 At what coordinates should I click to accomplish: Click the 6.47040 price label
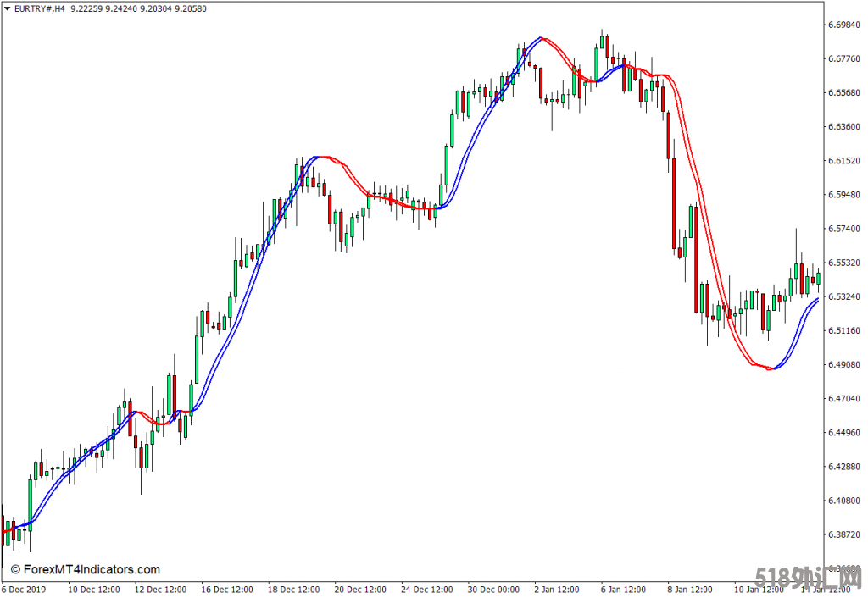coord(844,398)
